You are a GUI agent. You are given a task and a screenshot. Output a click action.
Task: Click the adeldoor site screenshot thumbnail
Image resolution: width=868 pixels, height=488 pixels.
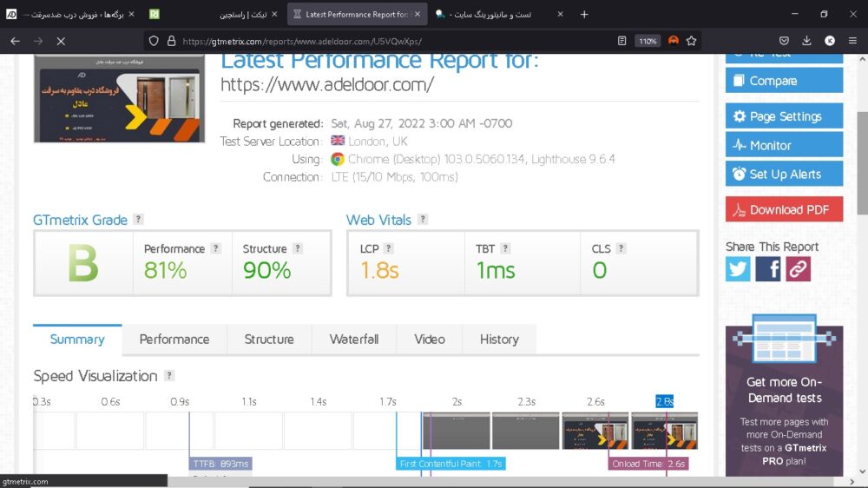tap(119, 99)
